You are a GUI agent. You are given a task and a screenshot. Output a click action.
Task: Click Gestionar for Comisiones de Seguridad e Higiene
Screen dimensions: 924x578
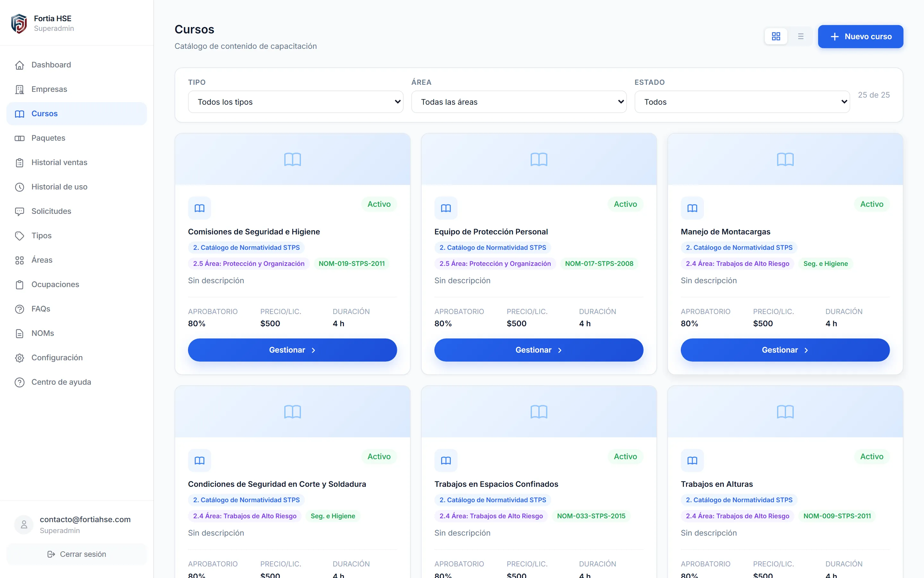(x=292, y=350)
